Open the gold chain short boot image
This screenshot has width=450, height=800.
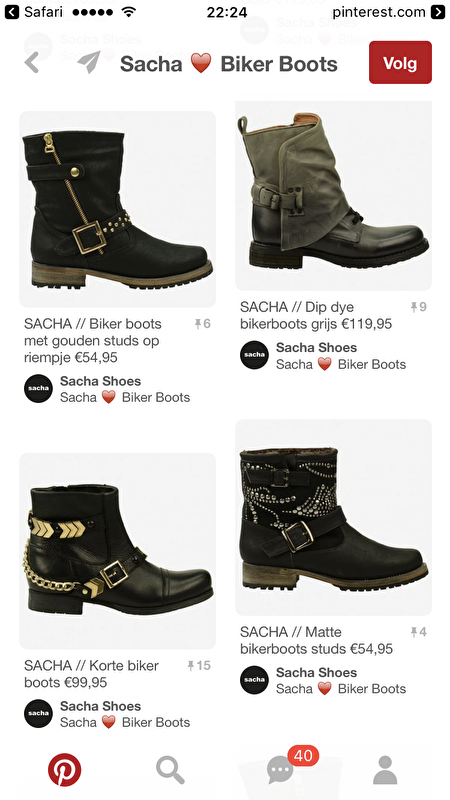click(117, 551)
